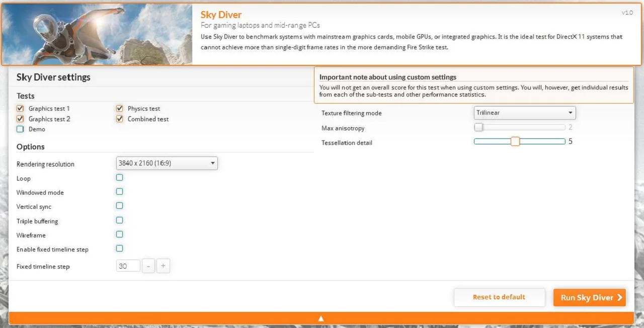Viewport: 644px width, 328px height.
Task: Click Reset to default button
Action: [x=499, y=297]
